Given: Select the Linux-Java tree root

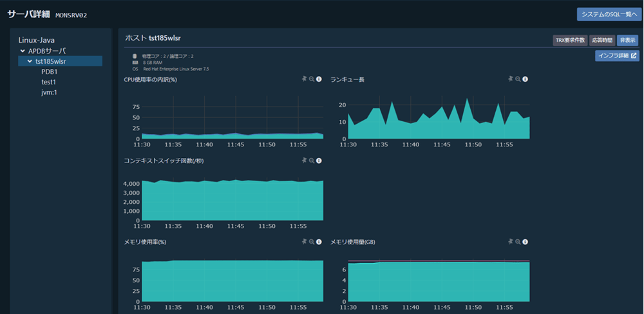Looking at the screenshot, I should point(37,40).
